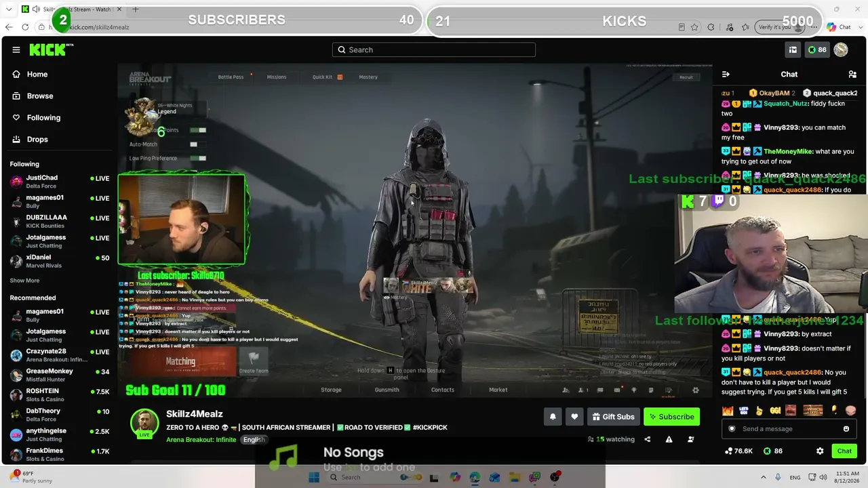Screen dimensions: 868x488
Task: Reload the page with browser refresh
Action: pos(25,27)
